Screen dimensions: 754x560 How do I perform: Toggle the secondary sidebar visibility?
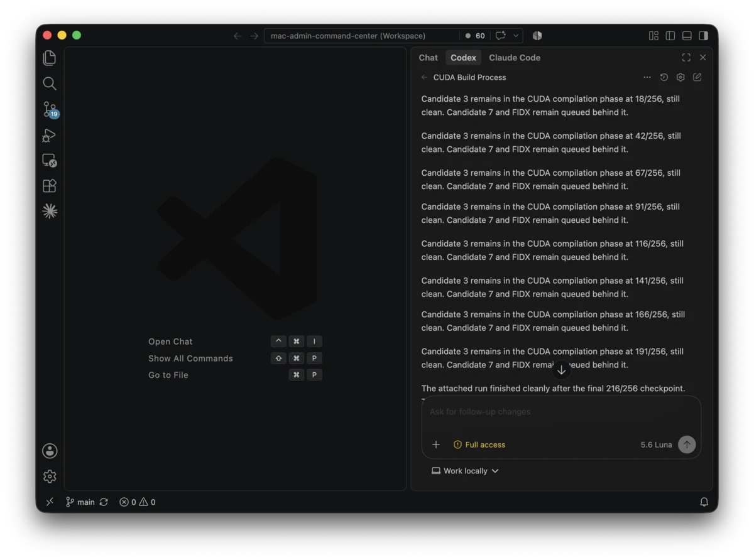(x=704, y=36)
